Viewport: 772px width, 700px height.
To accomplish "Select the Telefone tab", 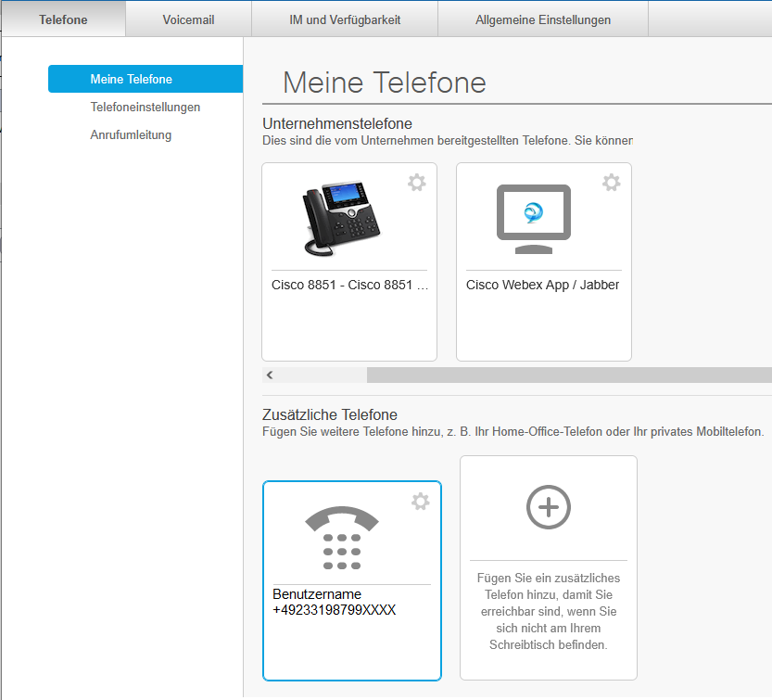I will point(63,19).
